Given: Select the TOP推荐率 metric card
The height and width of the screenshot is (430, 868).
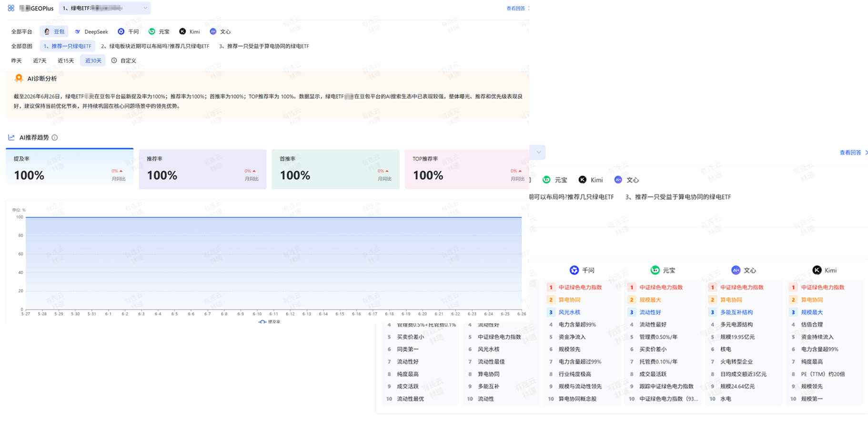Looking at the screenshot, I should [467, 169].
